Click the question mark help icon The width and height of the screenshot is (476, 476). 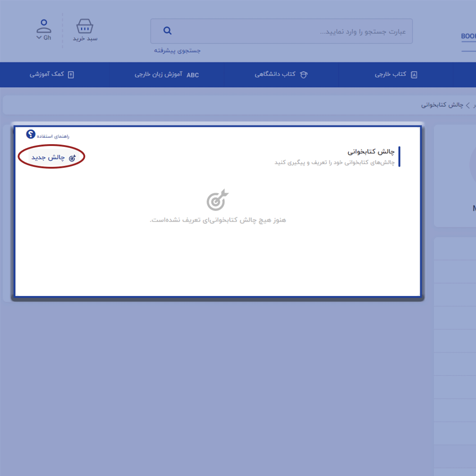point(31,134)
